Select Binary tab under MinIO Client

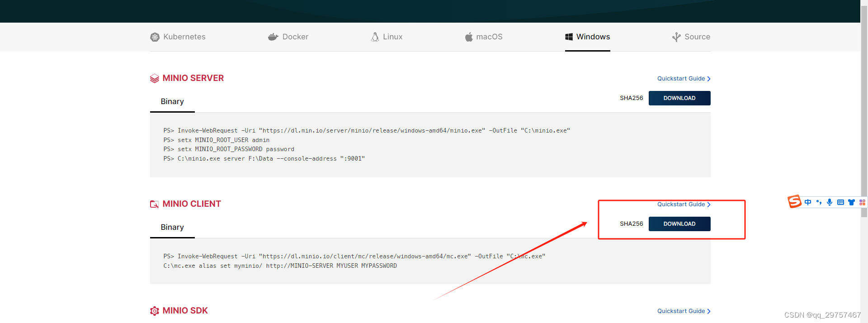pyautogui.click(x=172, y=228)
